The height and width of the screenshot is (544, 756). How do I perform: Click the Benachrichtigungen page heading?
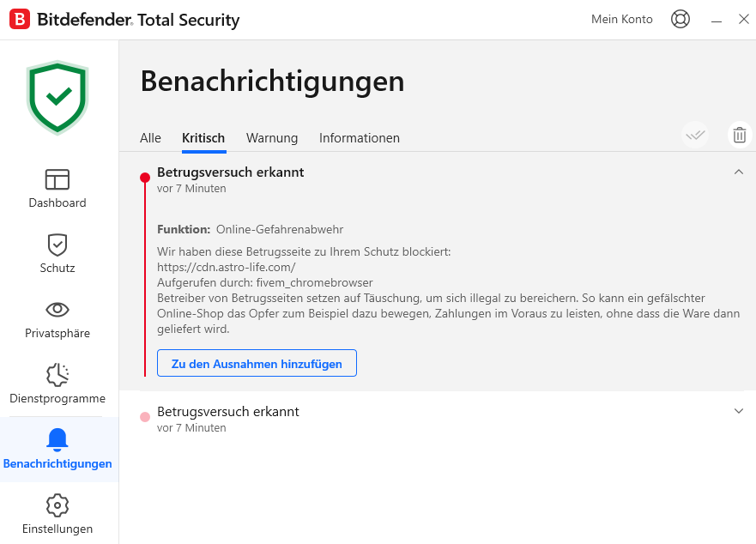pos(272,82)
